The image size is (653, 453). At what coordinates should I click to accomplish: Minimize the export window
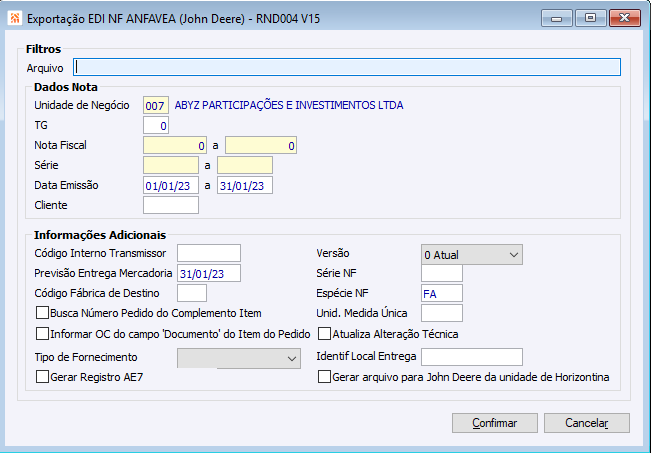pyautogui.click(x=558, y=17)
